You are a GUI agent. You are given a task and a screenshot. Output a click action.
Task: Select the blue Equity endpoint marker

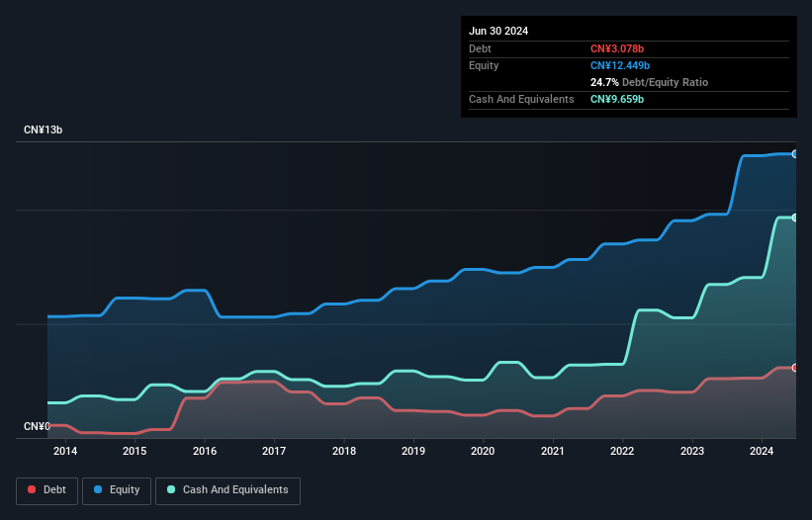pos(795,154)
